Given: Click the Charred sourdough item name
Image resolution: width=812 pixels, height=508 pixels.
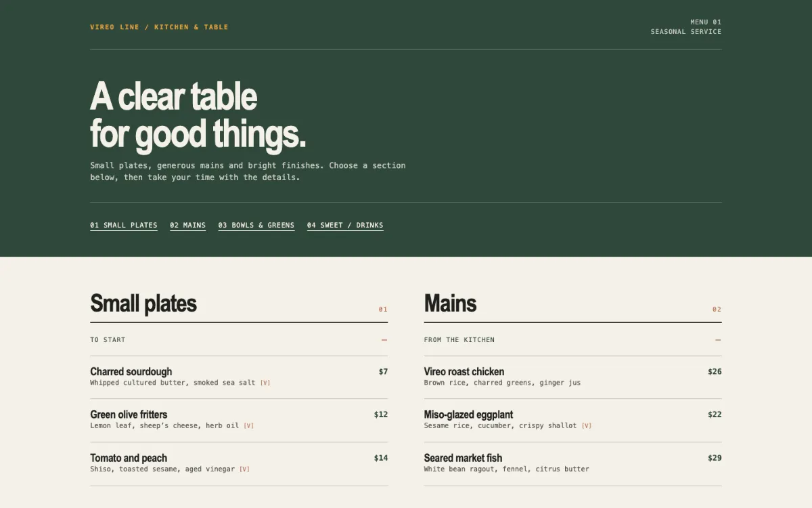Looking at the screenshot, I should click(x=131, y=371).
